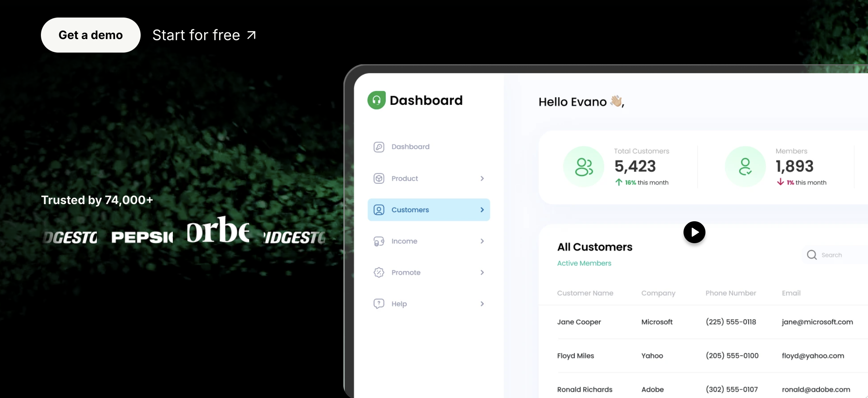Select the Ronald Richards name cell
The height and width of the screenshot is (398, 868).
(x=585, y=390)
